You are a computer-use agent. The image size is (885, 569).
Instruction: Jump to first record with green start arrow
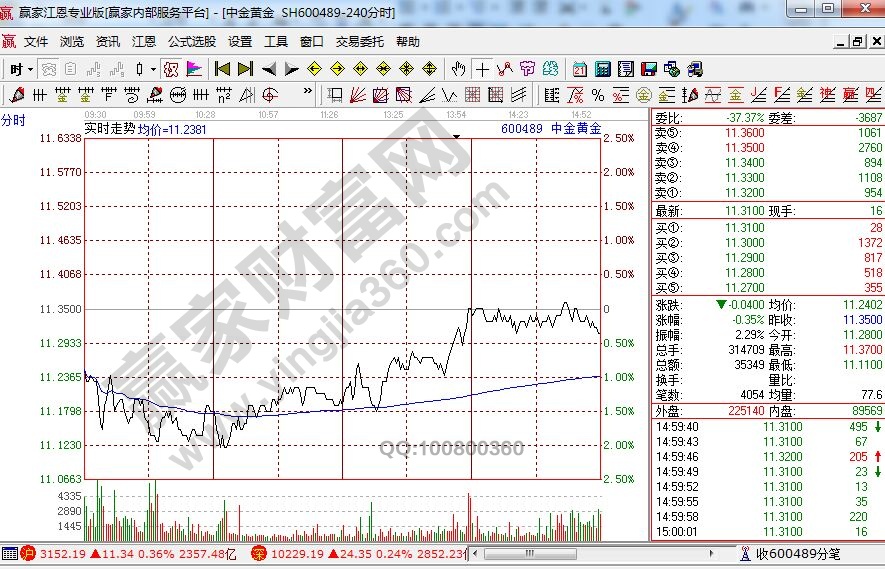pyautogui.click(x=222, y=69)
